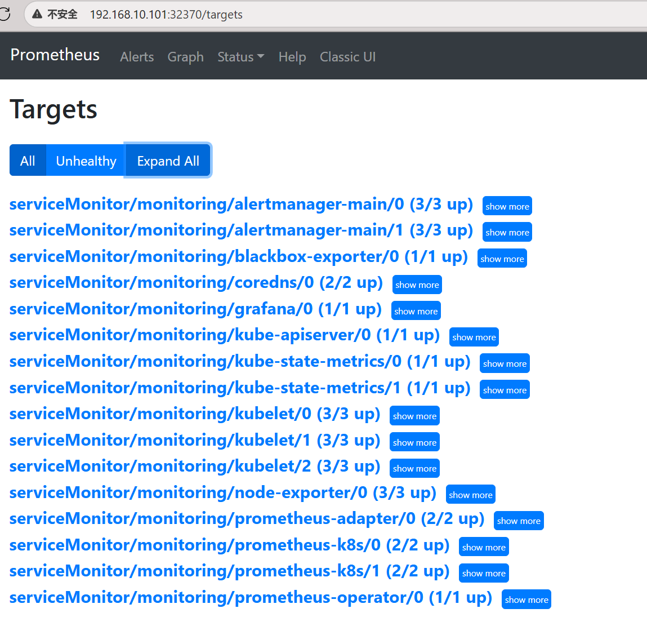Show more for kube-state-metrics/0
The height and width of the screenshot is (644, 647).
coord(505,363)
